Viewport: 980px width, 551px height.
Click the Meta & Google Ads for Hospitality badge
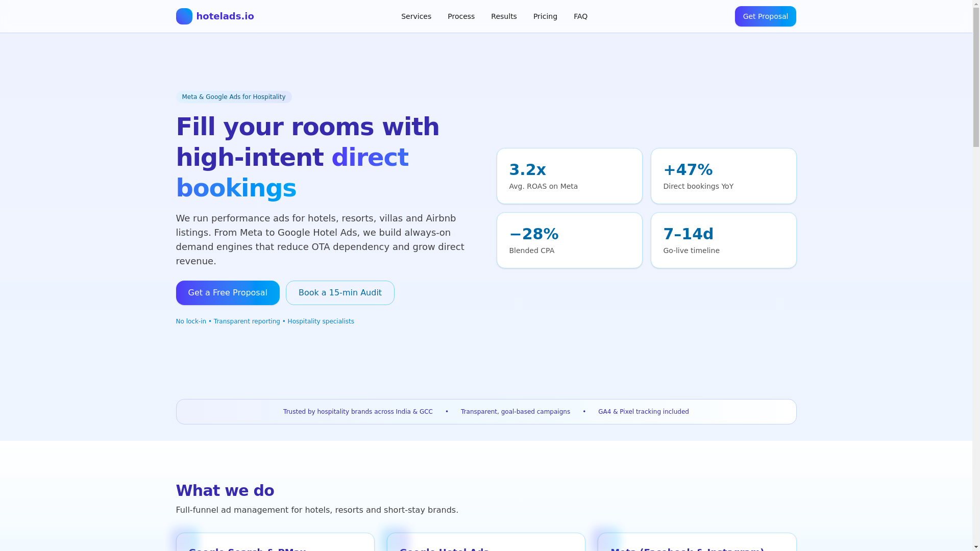click(234, 97)
